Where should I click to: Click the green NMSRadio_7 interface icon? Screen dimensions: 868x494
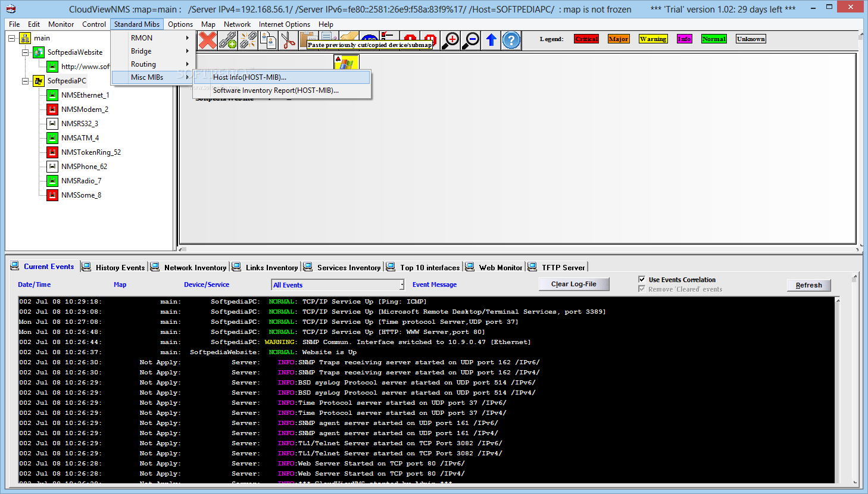pos(52,181)
